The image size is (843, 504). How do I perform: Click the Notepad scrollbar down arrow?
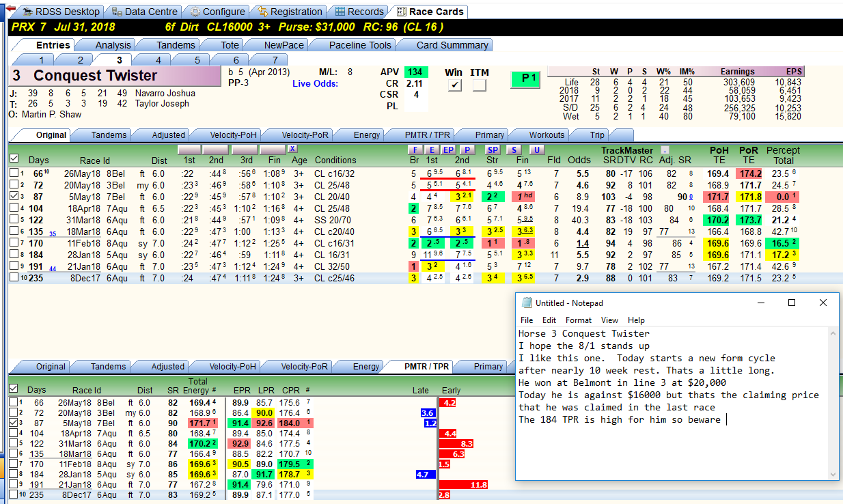coord(832,475)
